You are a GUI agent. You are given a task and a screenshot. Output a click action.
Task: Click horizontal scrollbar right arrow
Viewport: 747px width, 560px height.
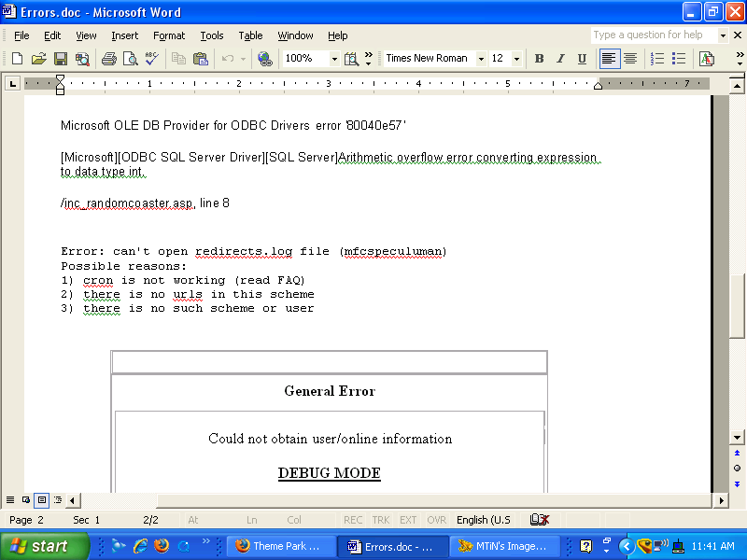[721, 500]
